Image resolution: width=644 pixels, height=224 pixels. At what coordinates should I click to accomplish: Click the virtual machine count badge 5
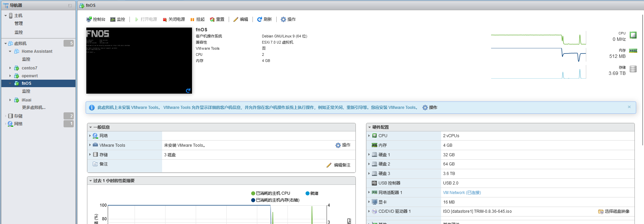coord(69,43)
